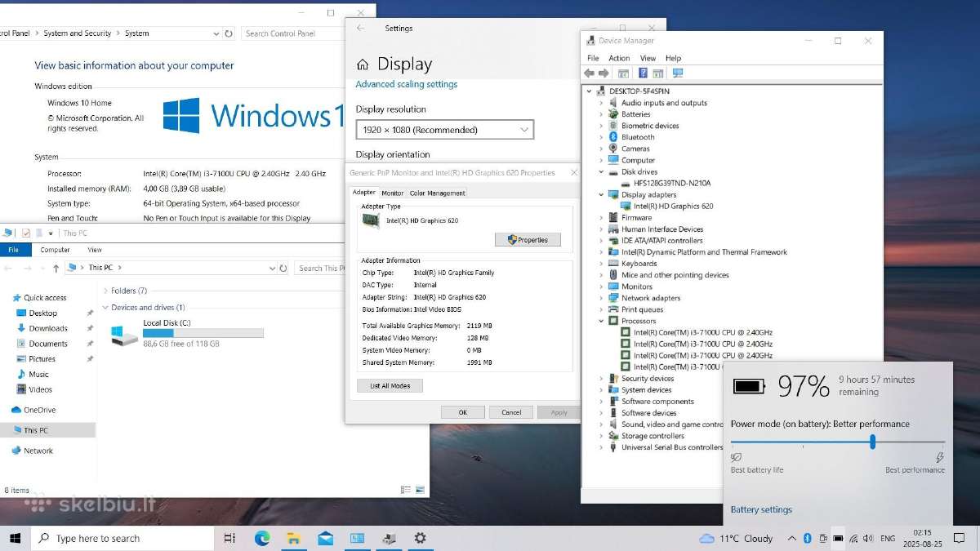Click the Intel(R) HD Graphics 620 adapter icon
The image size is (980, 551).
coord(372,220)
